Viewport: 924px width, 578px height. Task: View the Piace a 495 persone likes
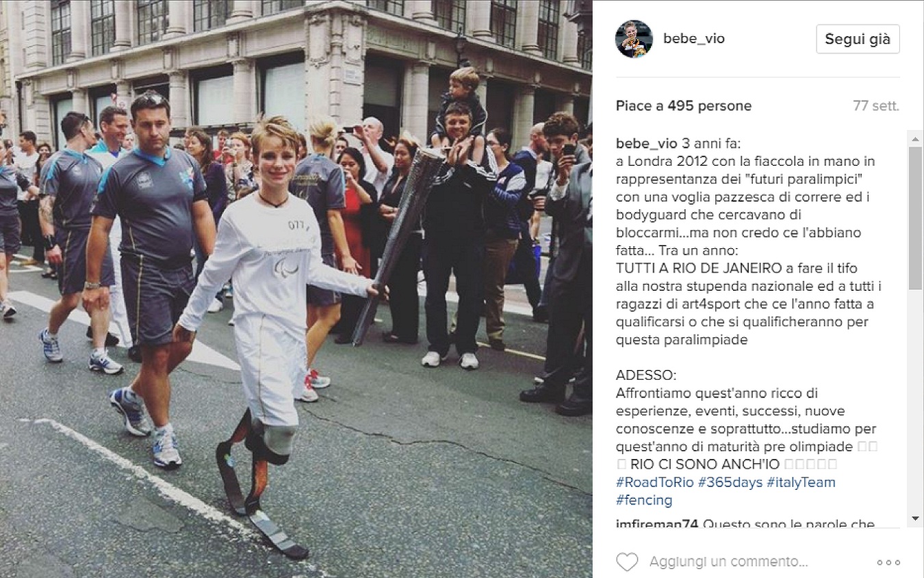click(x=683, y=106)
